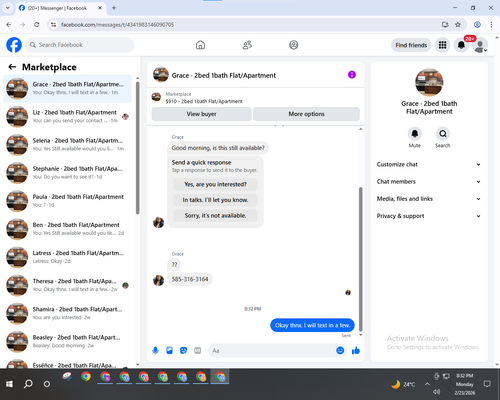Open Shamira conversation in the list
This screenshot has width=500, height=400.
pos(67,313)
